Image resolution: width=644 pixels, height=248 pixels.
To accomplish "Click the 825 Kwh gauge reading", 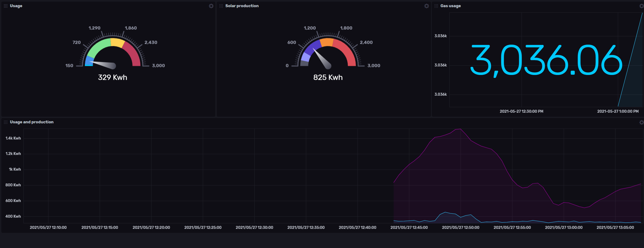I will [328, 77].
